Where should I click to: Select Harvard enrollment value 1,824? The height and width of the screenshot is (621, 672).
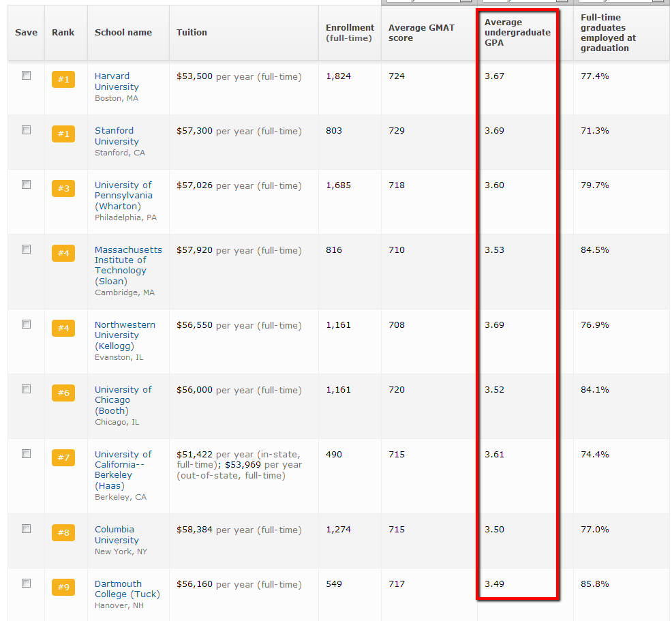(x=338, y=76)
